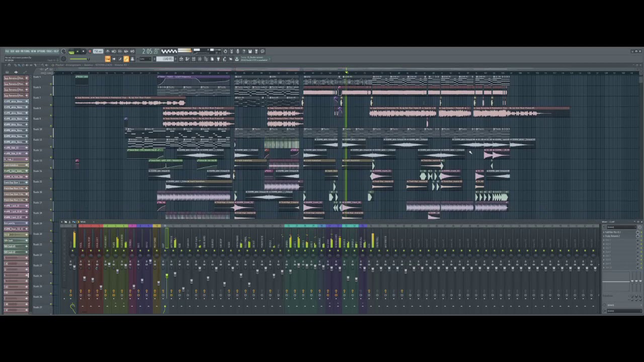Open the OPTIONS menu
This screenshot has width=644, height=362.
pyautogui.click(x=41, y=51)
